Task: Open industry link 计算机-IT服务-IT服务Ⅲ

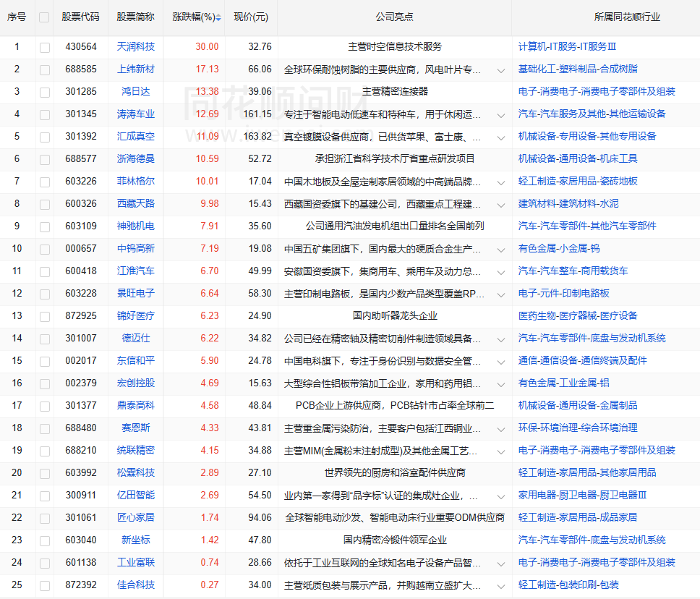Action: 567,46
